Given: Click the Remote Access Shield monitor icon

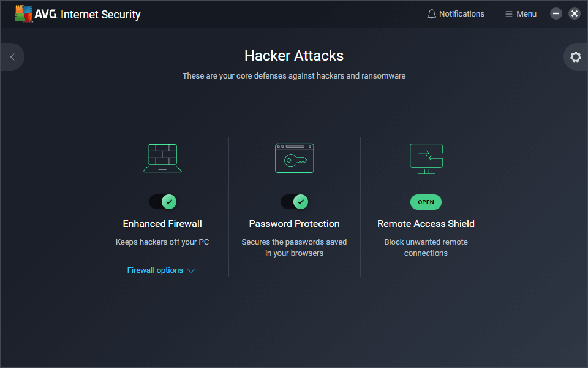Looking at the screenshot, I should [426, 158].
